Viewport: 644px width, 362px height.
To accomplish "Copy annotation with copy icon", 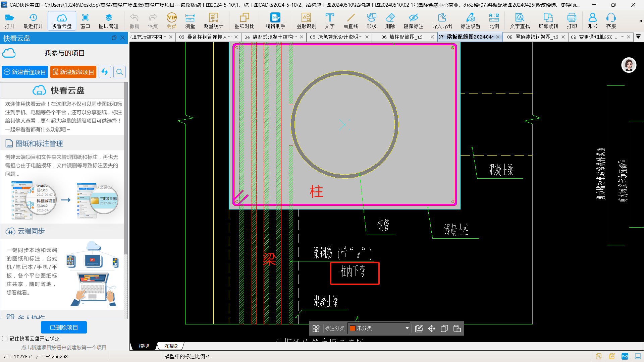I will tap(444, 328).
